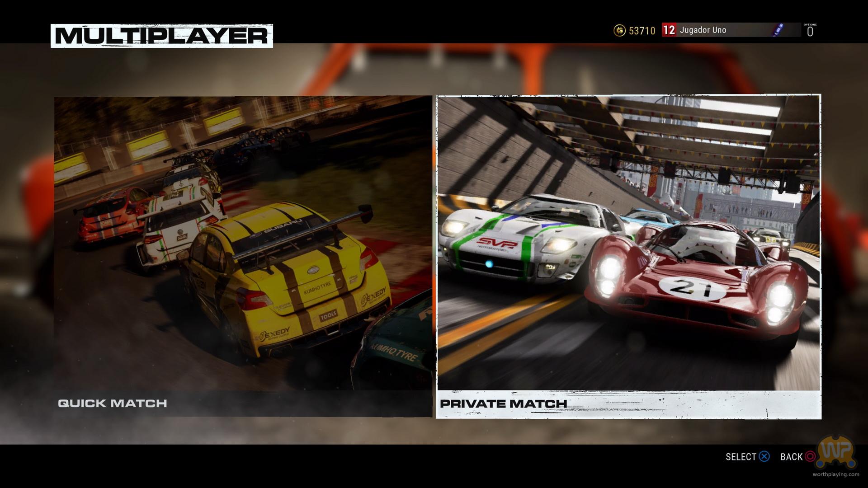Click the SELECT prompt text
868x488 pixels.
coord(741,457)
